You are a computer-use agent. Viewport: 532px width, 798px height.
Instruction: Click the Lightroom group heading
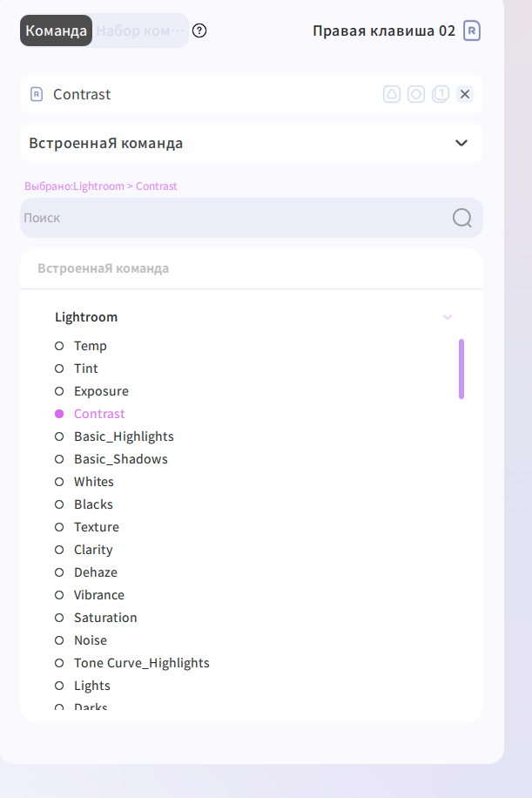pyautogui.click(x=86, y=317)
